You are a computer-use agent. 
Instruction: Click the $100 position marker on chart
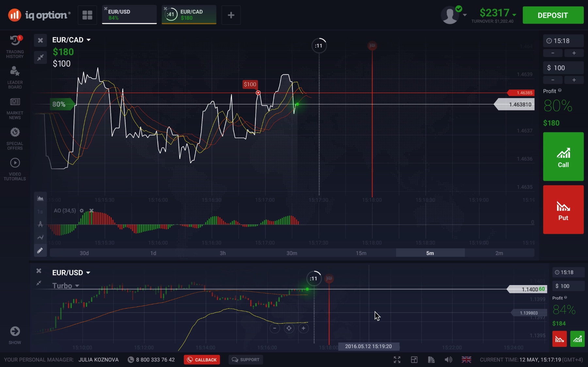[250, 85]
